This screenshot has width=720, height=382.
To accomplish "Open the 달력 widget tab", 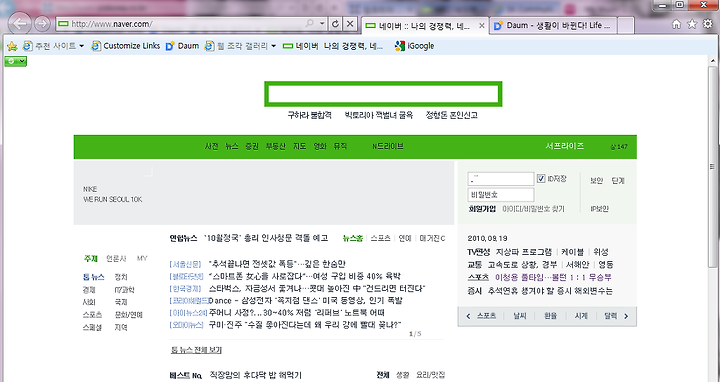I will (x=611, y=316).
